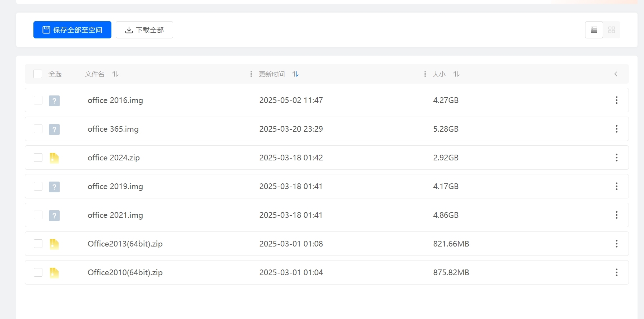
Task: Click the 全选 label
Action: 55,74
